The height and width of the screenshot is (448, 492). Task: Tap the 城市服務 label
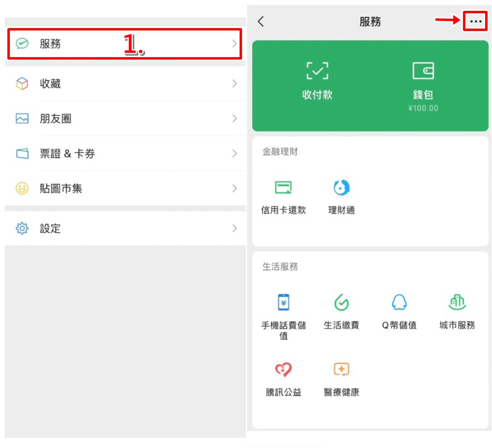click(x=457, y=325)
